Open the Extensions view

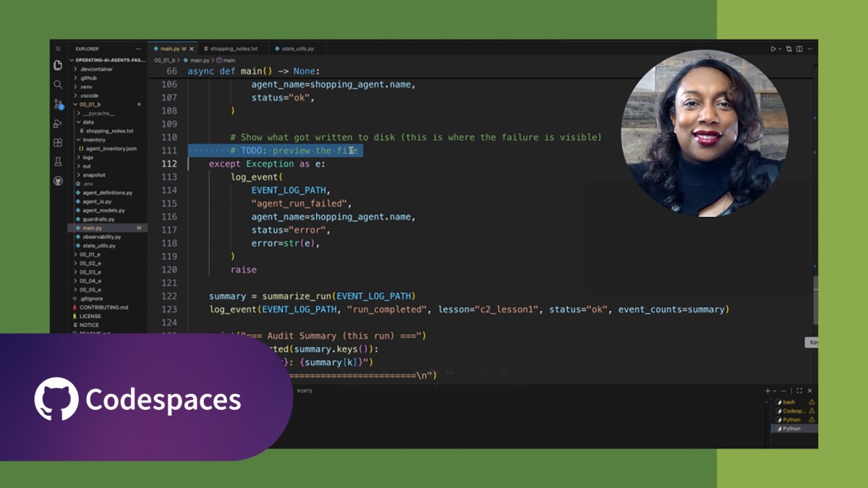58,142
